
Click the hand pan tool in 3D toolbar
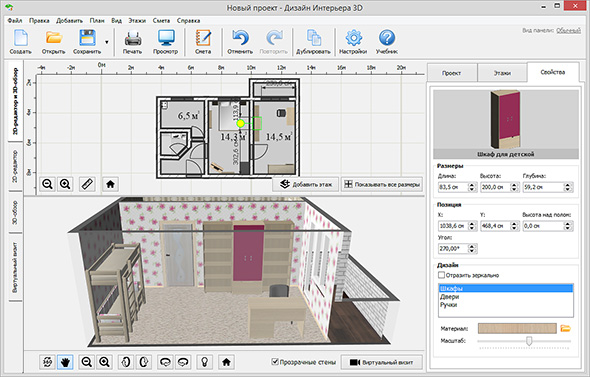[x=65, y=362]
